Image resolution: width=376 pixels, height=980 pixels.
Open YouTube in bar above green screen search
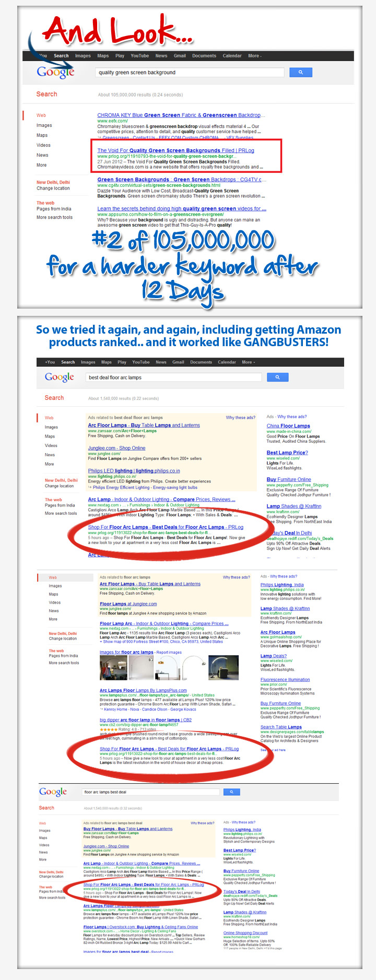(x=139, y=56)
